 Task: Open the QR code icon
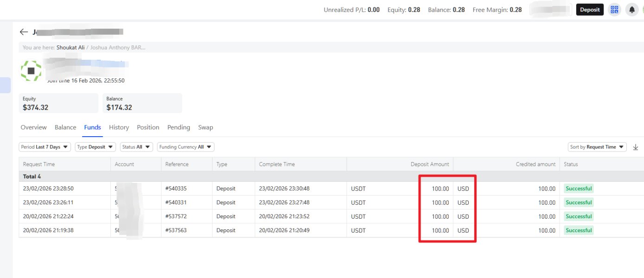(x=614, y=9)
